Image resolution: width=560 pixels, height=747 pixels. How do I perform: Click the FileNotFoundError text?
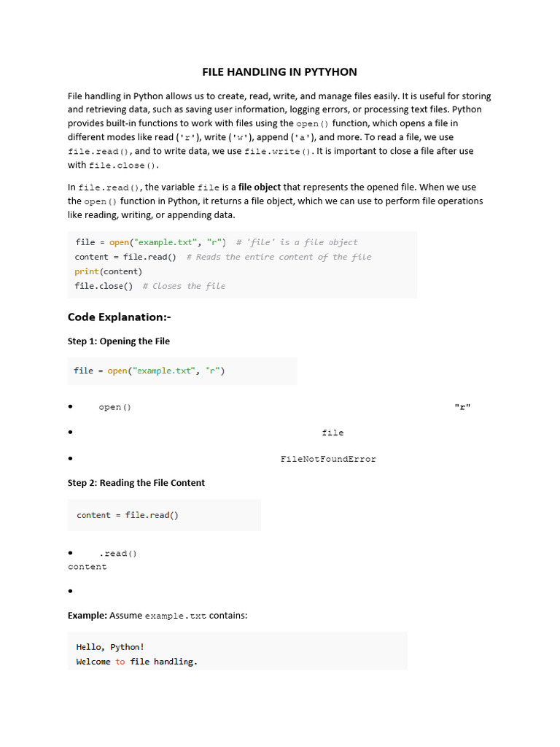(328, 459)
